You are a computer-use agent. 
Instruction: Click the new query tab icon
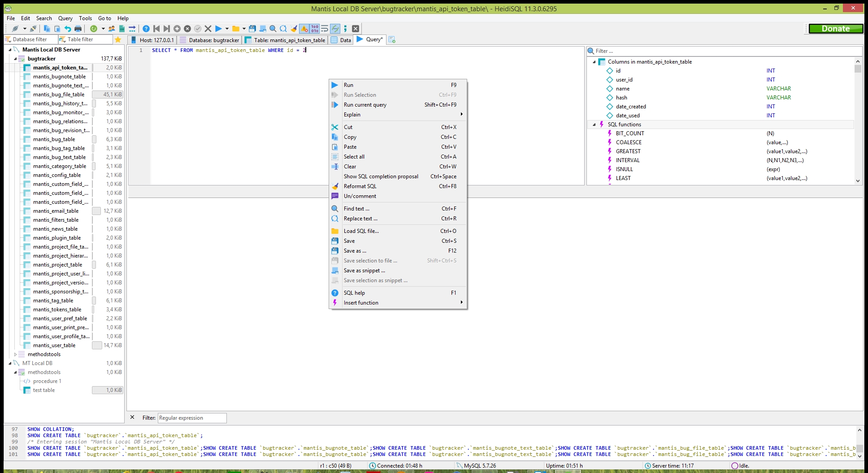coord(392,40)
